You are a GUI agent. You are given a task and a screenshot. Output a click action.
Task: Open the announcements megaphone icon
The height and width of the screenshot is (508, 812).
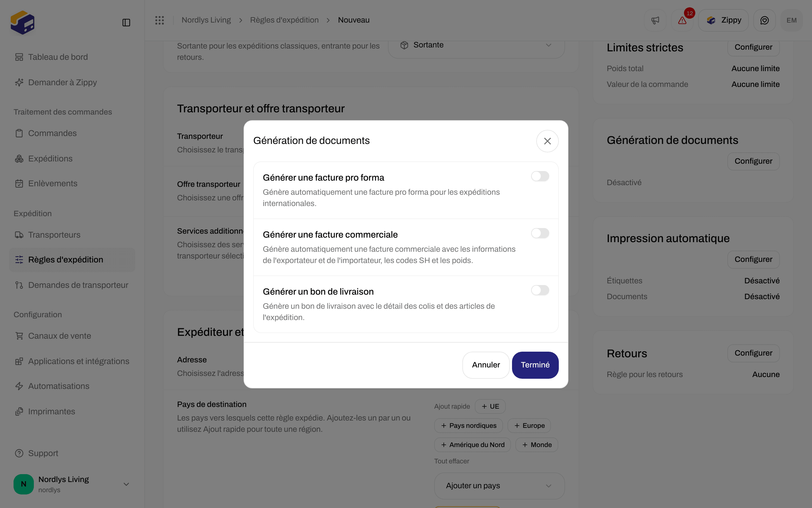click(655, 21)
